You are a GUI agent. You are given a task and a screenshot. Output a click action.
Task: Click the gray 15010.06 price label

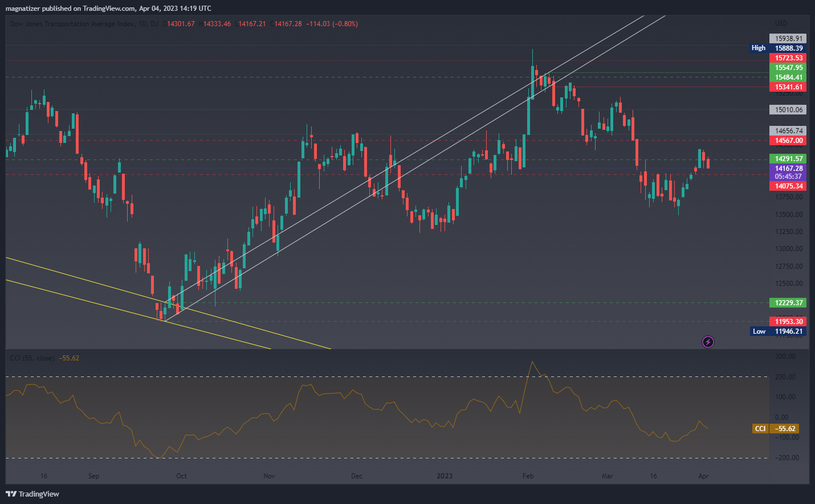[788, 110]
